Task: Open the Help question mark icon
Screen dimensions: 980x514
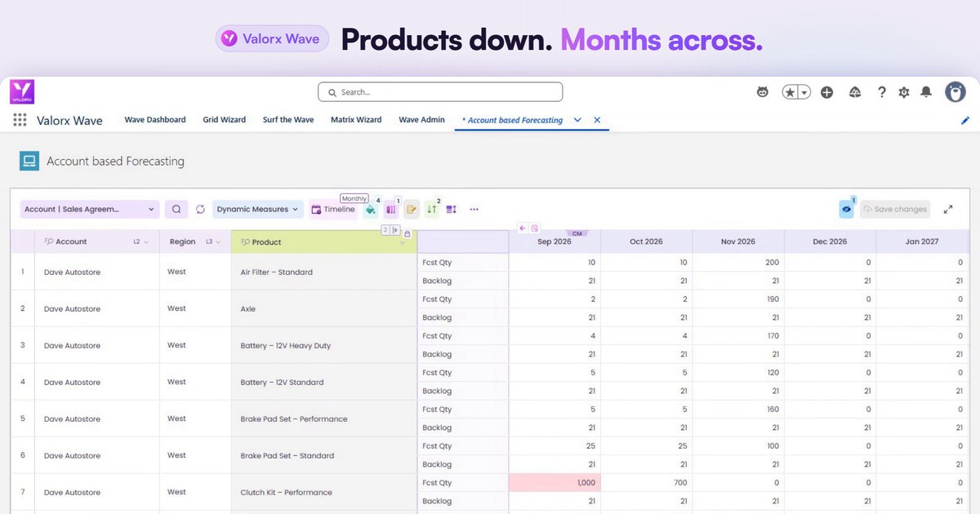Action: pos(881,92)
